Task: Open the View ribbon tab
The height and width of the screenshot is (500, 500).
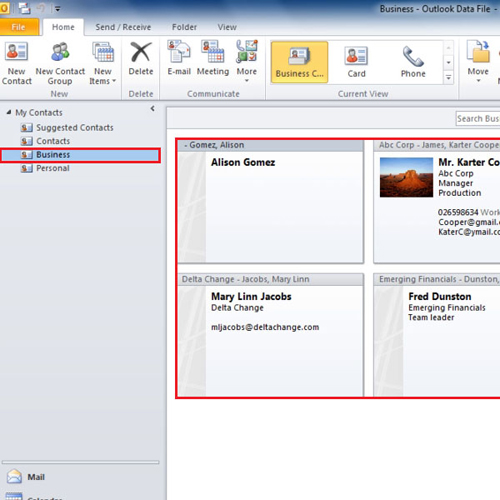Action: tap(227, 27)
